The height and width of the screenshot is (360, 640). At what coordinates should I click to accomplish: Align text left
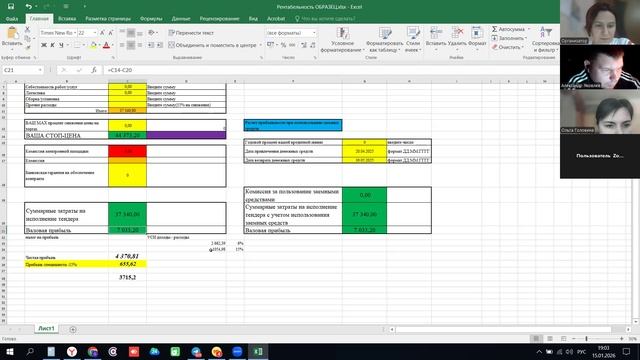click(x=122, y=45)
